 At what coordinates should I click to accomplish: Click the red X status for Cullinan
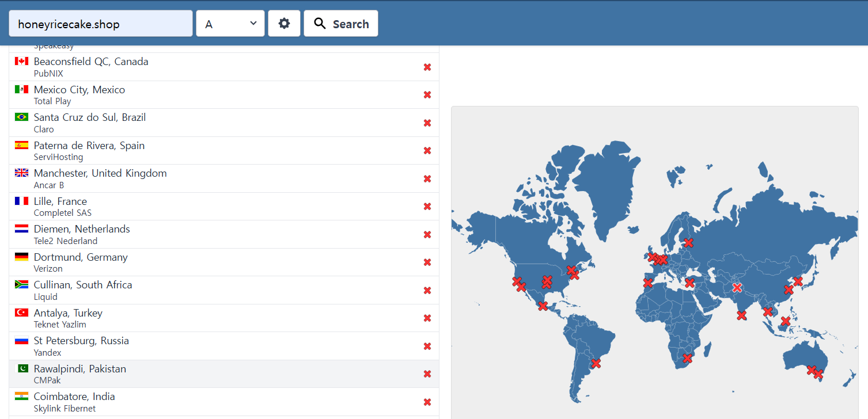click(x=427, y=290)
